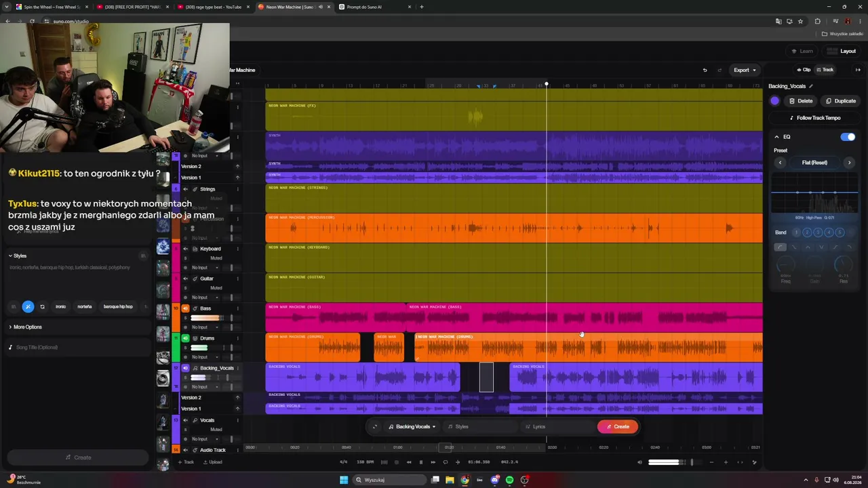This screenshot has height=488, width=868.
Task: Open Vocals track options menu
Action: [x=237, y=420]
